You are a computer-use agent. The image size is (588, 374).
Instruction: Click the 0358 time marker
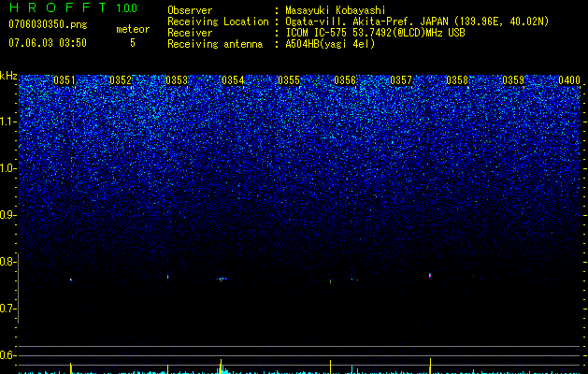(x=457, y=80)
